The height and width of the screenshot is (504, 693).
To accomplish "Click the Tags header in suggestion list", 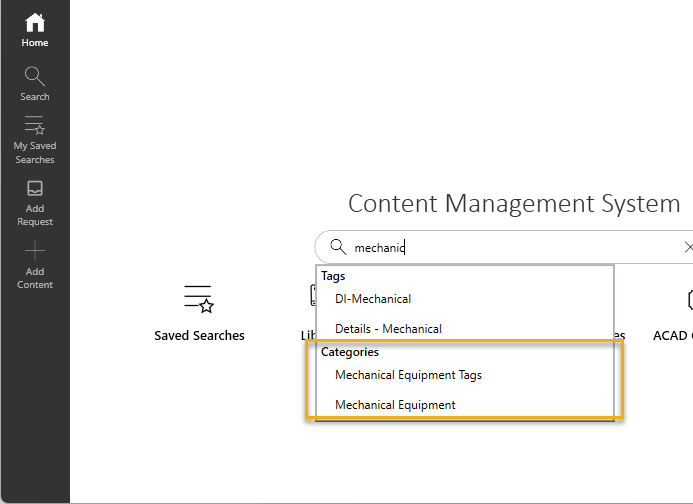I will pyautogui.click(x=333, y=276).
